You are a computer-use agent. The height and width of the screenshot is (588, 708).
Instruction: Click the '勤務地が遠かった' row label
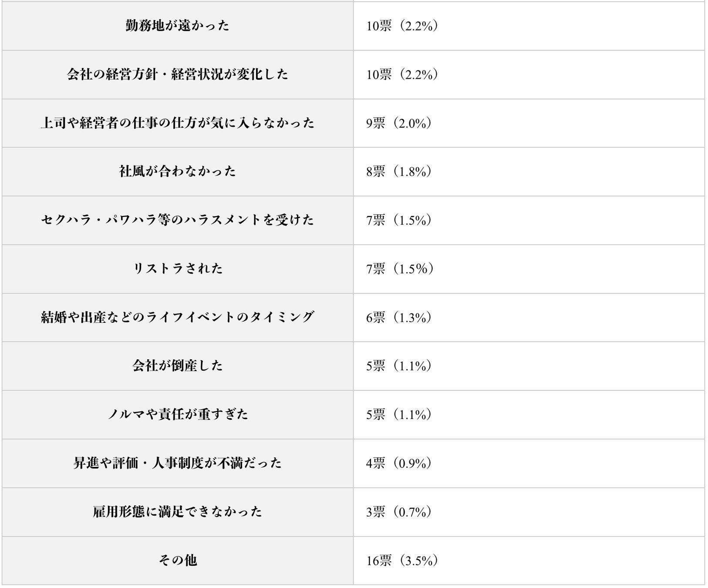point(177,26)
